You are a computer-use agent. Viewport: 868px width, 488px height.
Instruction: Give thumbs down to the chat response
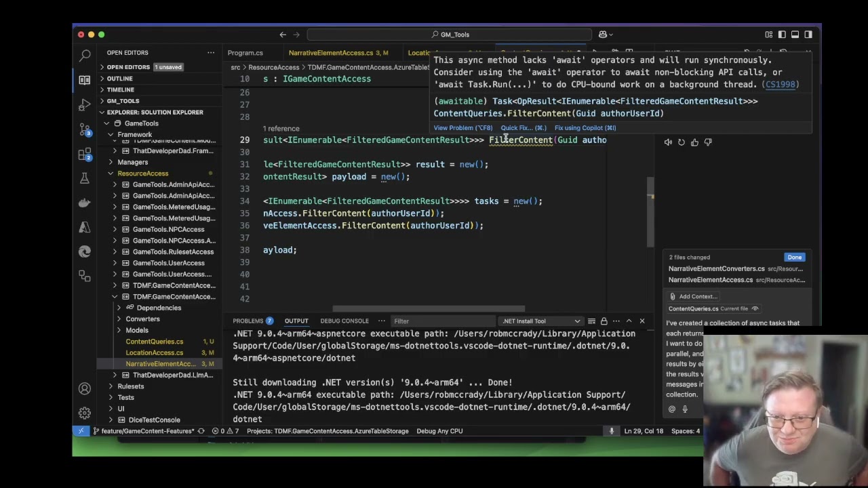pyautogui.click(x=707, y=142)
